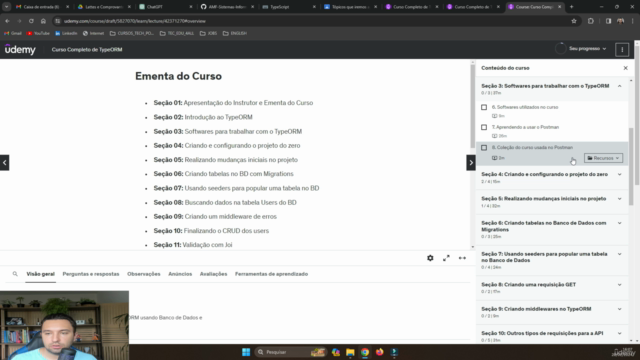Open the Seu progresso dropdown

[x=587, y=49]
